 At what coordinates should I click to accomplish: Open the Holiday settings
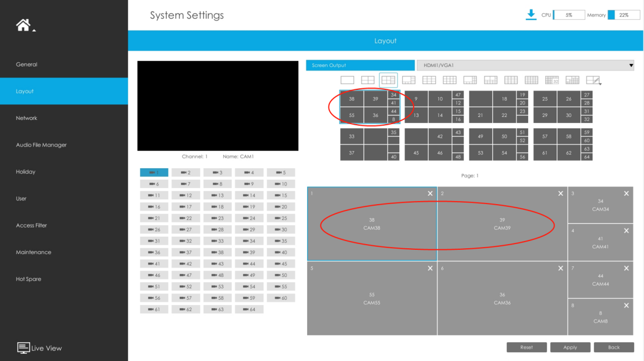coord(64,172)
